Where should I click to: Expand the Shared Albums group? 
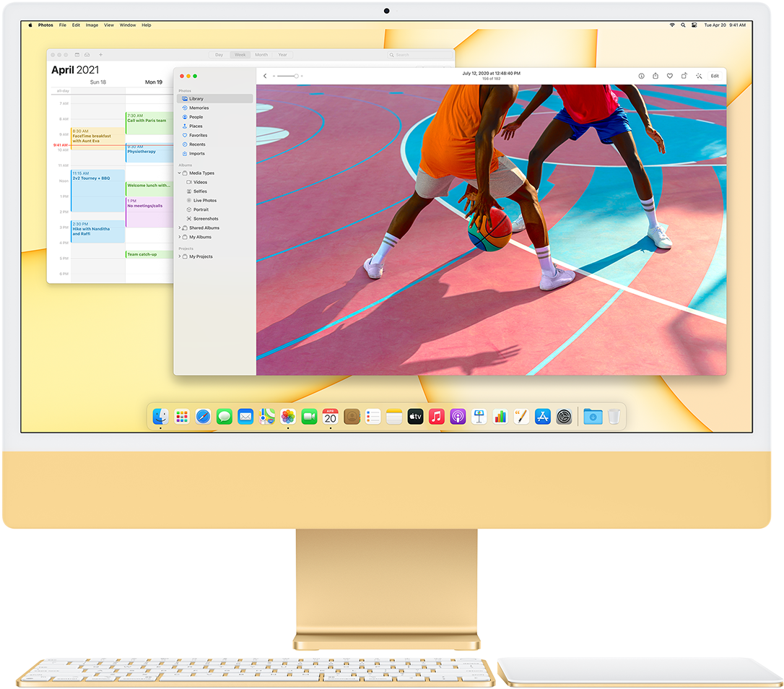click(180, 228)
